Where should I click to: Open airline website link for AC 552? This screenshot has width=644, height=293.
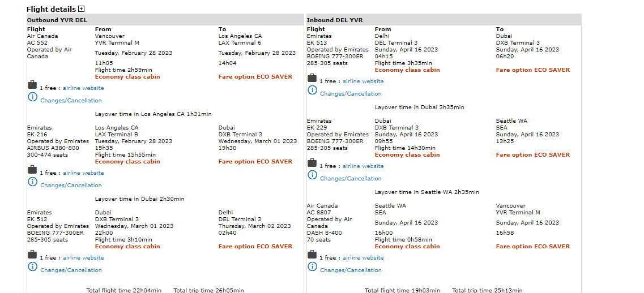click(x=83, y=88)
